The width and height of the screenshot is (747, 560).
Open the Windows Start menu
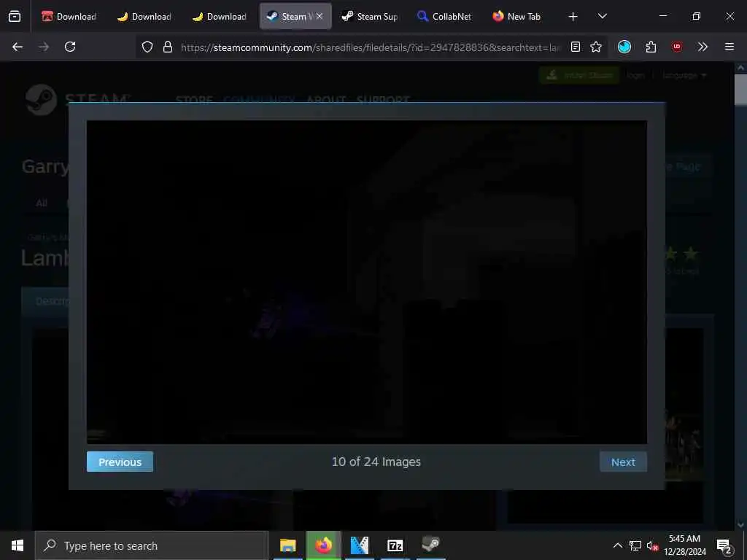tap(18, 545)
